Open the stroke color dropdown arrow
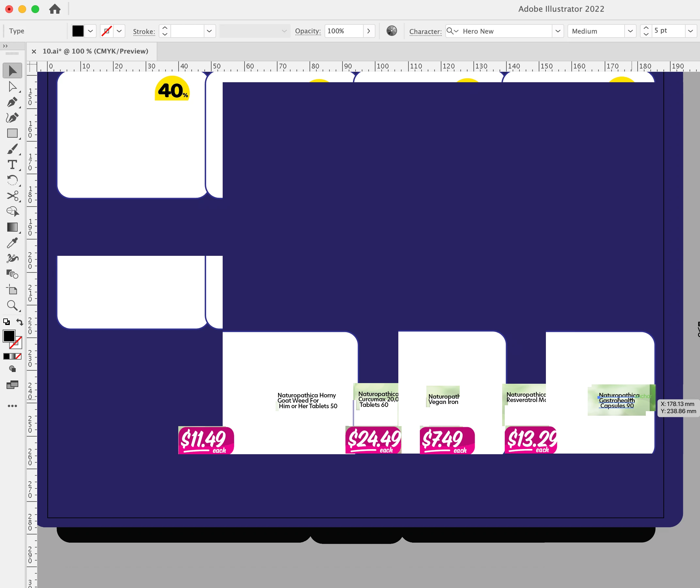 click(119, 31)
